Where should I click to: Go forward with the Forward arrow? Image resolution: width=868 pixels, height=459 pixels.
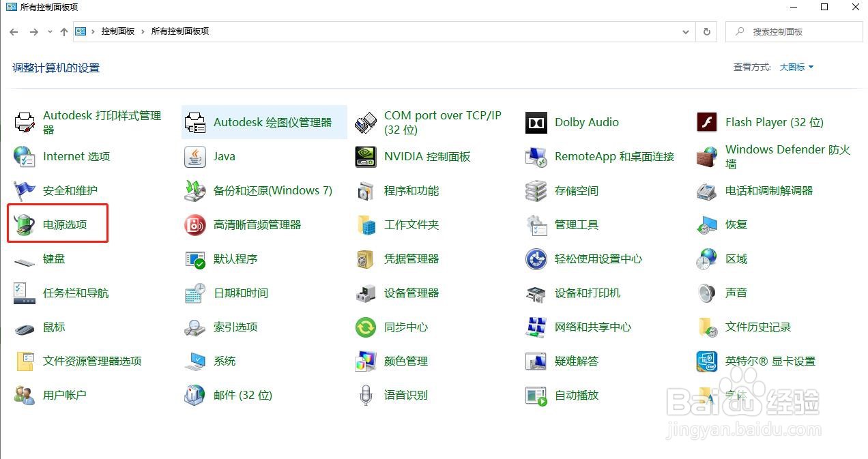click(x=34, y=32)
